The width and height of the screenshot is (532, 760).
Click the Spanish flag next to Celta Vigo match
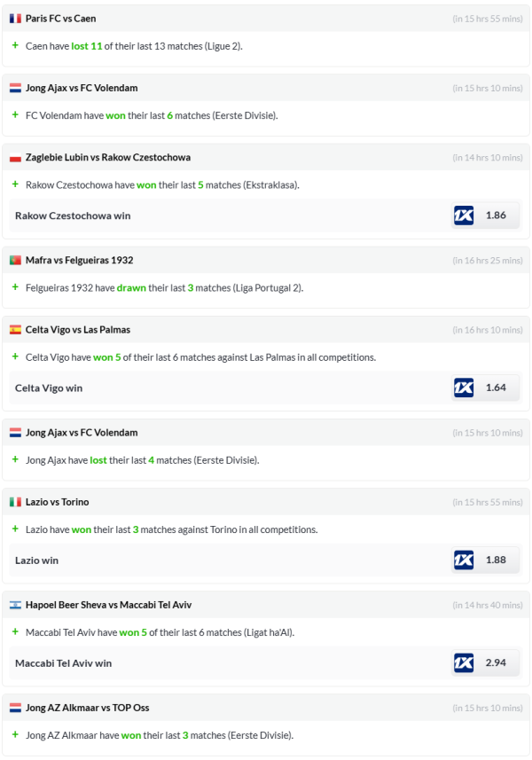point(15,330)
